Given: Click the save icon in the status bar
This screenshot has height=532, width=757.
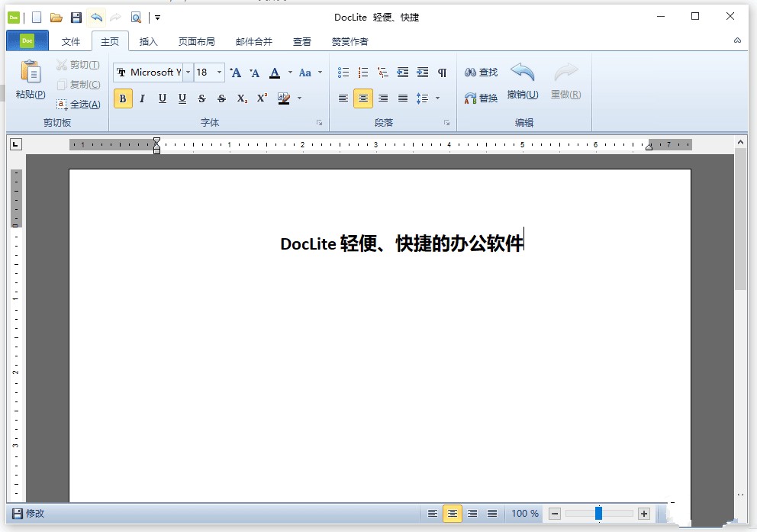Looking at the screenshot, I should [x=18, y=513].
